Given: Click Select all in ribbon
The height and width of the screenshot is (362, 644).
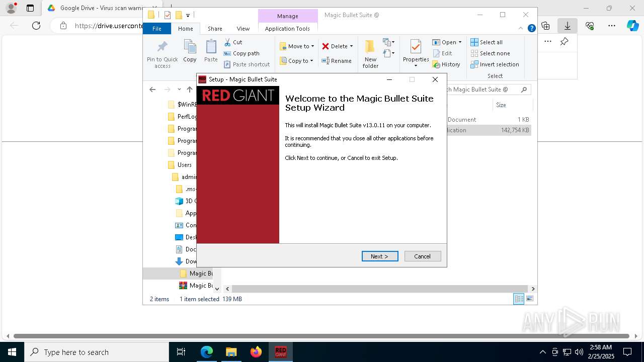Looking at the screenshot, I should (x=487, y=42).
